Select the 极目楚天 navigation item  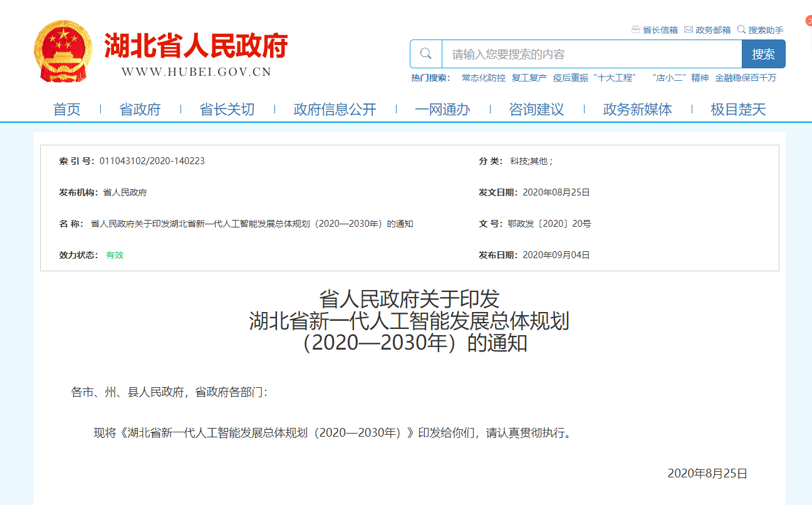738,110
